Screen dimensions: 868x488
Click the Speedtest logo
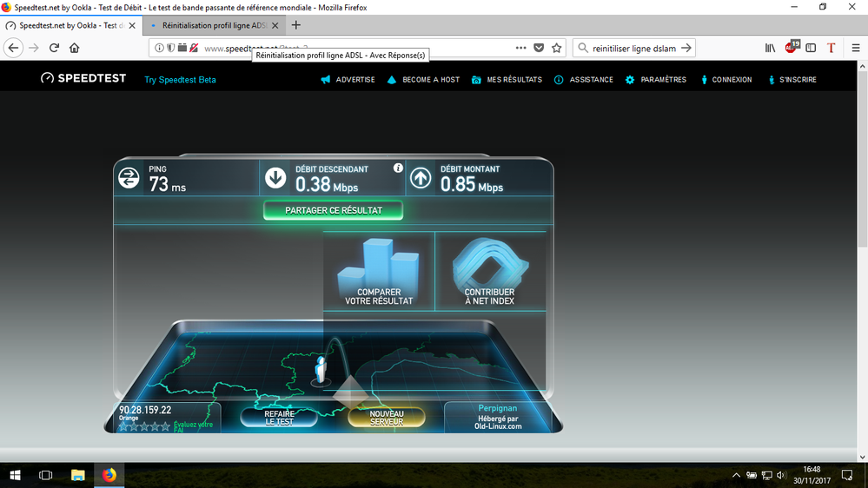[83, 78]
